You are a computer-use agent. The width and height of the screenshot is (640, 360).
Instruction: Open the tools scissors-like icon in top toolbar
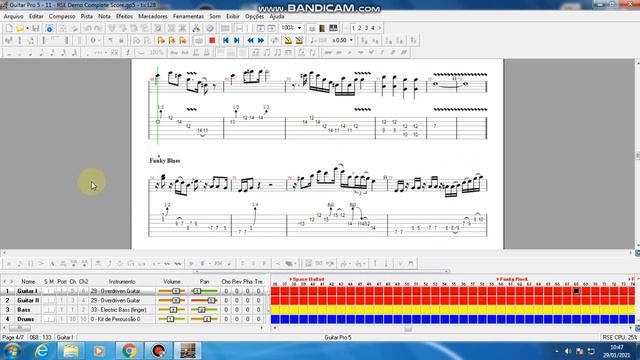(x=196, y=28)
